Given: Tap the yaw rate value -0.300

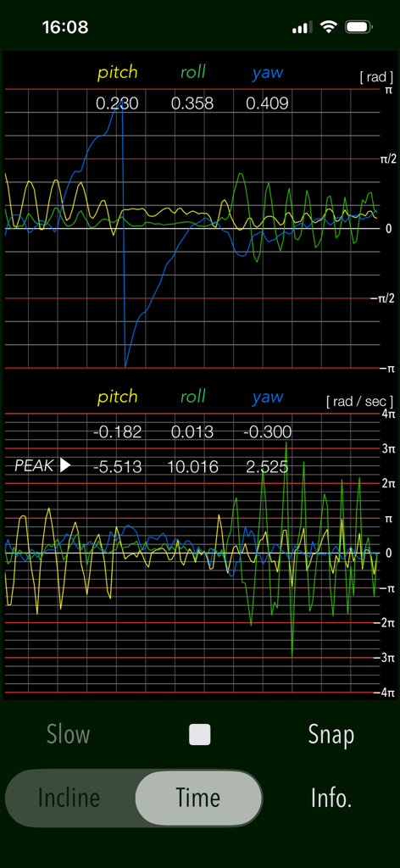Looking at the screenshot, I should point(267,432).
